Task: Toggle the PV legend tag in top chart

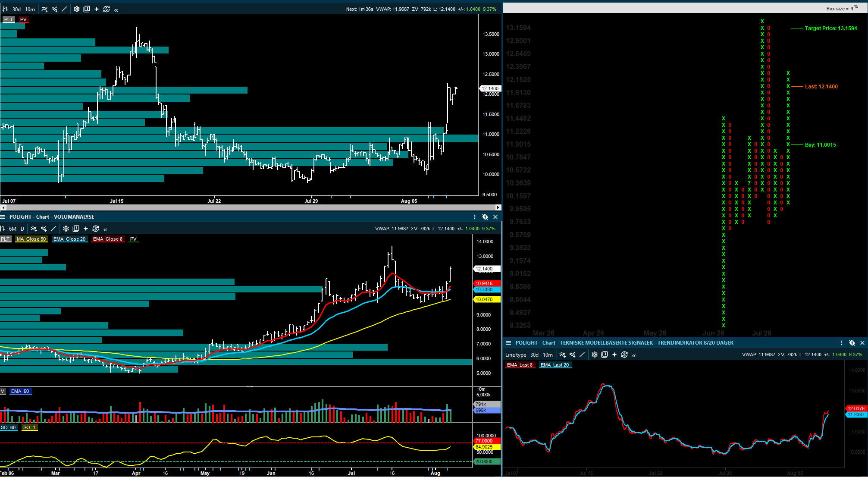Action: 23,19
